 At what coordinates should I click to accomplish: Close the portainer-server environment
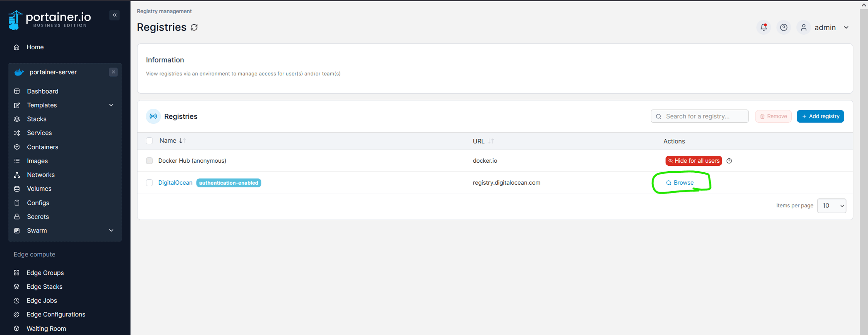click(x=113, y=72)
